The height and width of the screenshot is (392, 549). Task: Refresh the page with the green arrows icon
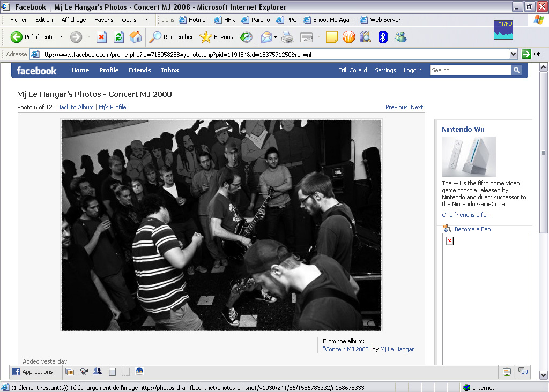click(x=119, y=37)
